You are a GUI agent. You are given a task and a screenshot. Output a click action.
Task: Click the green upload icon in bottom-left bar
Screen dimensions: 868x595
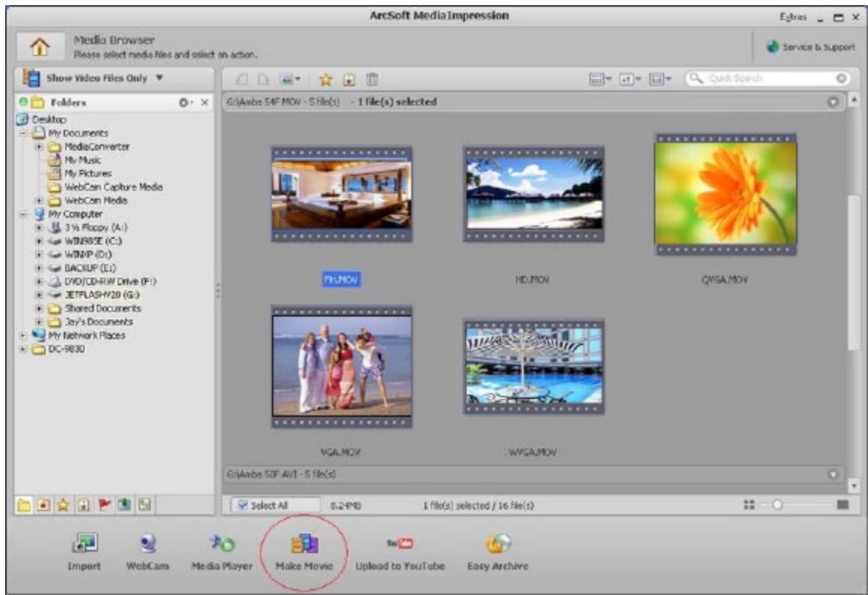124,504
